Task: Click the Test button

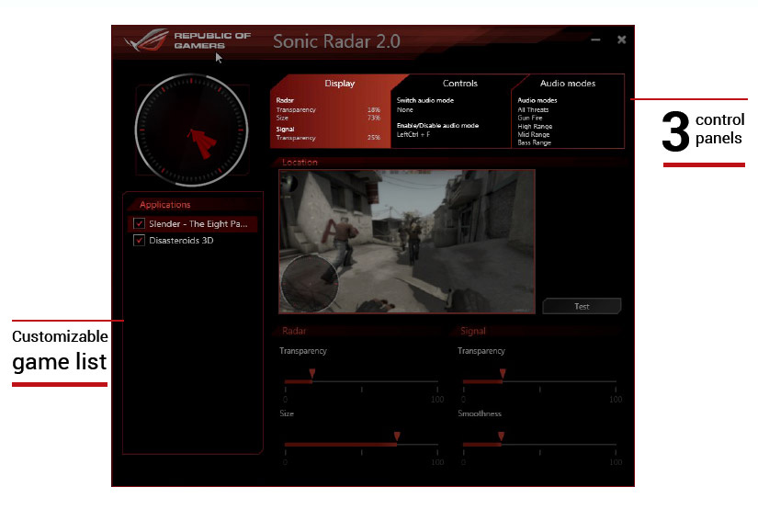Action: click(582, 306)
